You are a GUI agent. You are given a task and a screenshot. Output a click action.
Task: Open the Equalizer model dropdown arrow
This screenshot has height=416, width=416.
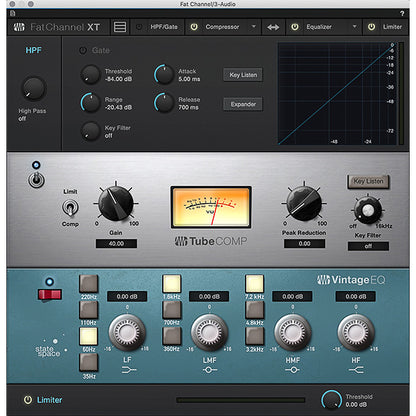(354, 26)
